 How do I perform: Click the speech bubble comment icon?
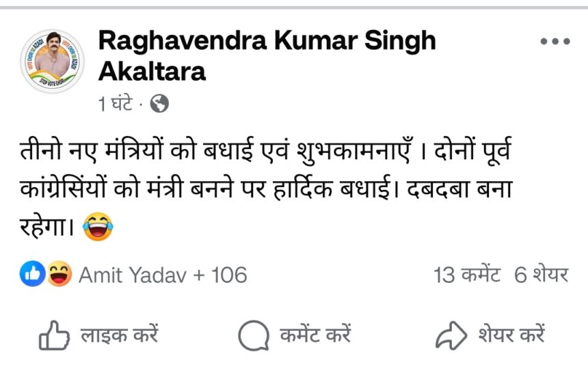pyautogui.click(x=252, y=336)
